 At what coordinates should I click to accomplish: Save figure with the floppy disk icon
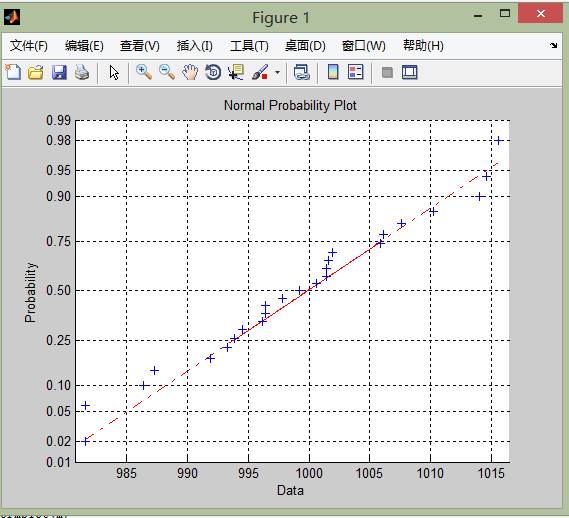(x=59, y=72)
